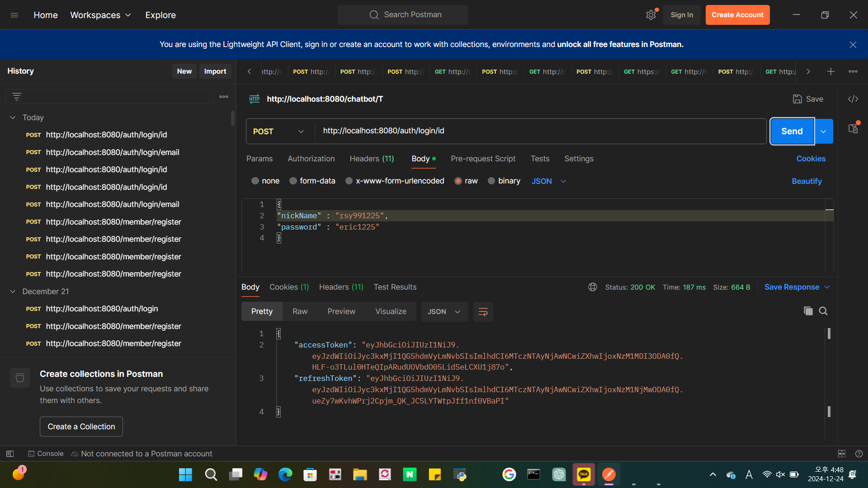The height and width of the screenshot is (488, 868).
Task: Show response in Raw view
Action: click(x=300, y=312)
